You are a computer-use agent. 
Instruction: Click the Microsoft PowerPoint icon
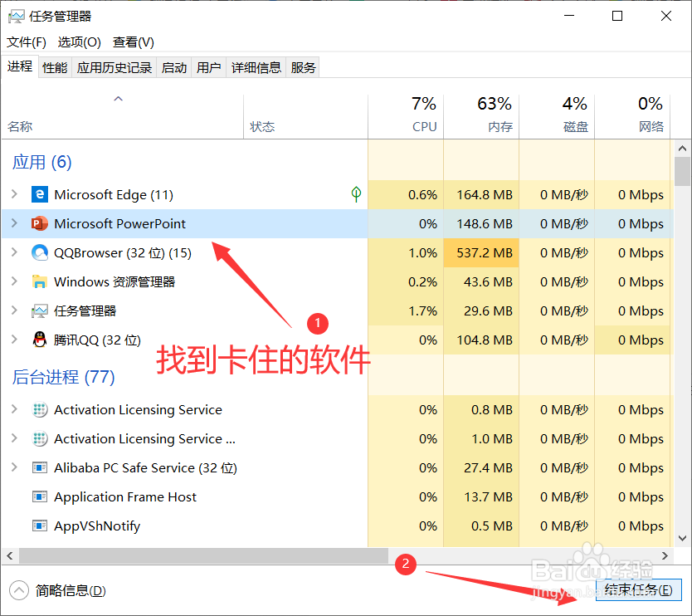click(40, 223)
